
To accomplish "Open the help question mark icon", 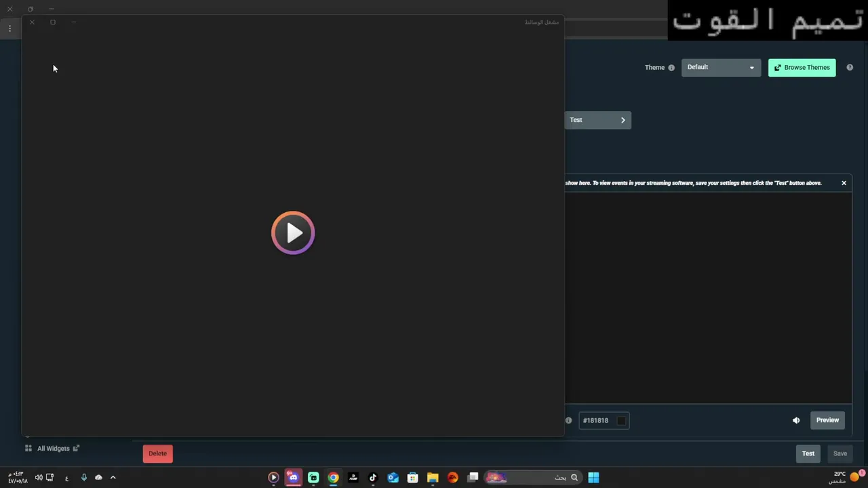I will (850, 67).
